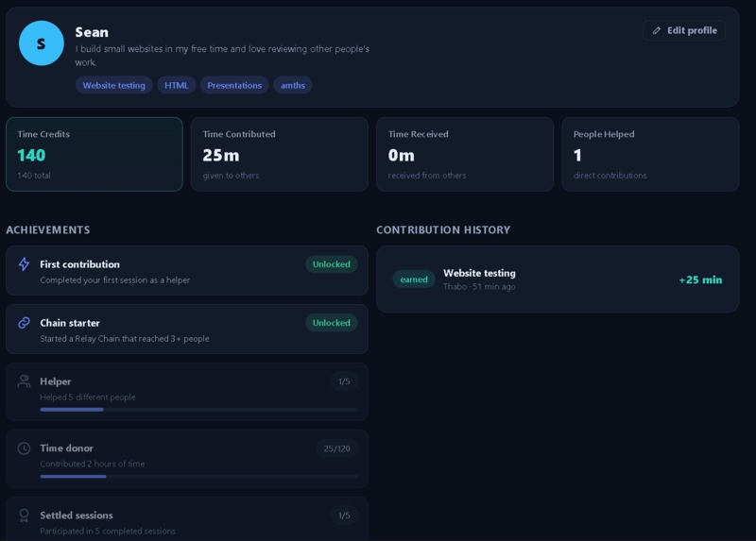The width and height of the screenshot is (756, 541).
Task: Select the amths skill tag
Action: tap(293, 85)
